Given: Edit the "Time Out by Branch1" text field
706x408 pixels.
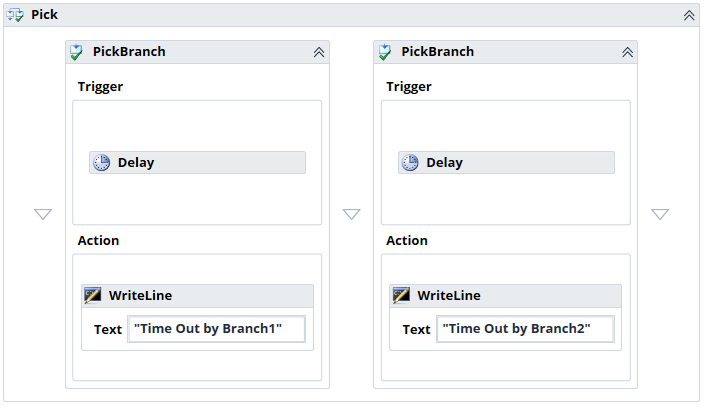Looking at the screenshot, I should click(216, 329).
